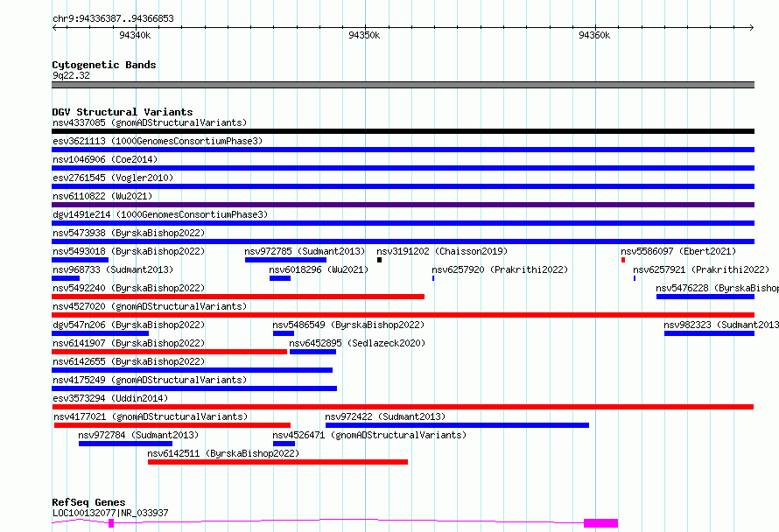Click the left arrow of the ruler
This screenshot has width=779, height=532.
(54, 27)
